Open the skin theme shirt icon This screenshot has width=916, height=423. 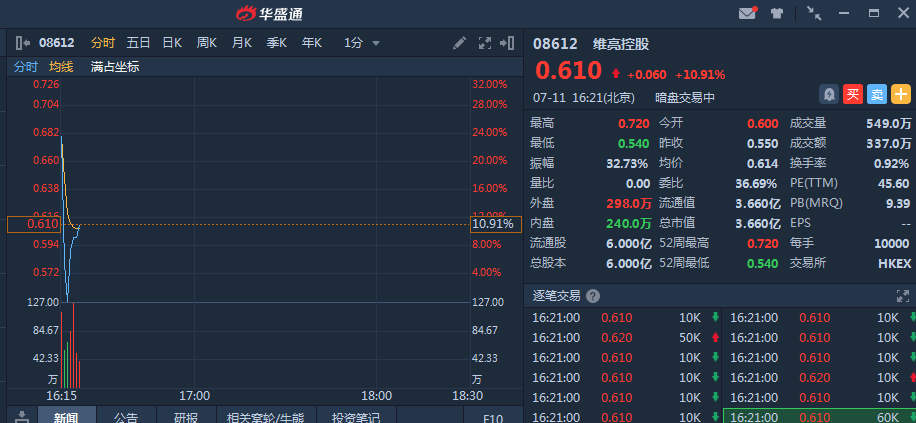[x=777, y=13]
